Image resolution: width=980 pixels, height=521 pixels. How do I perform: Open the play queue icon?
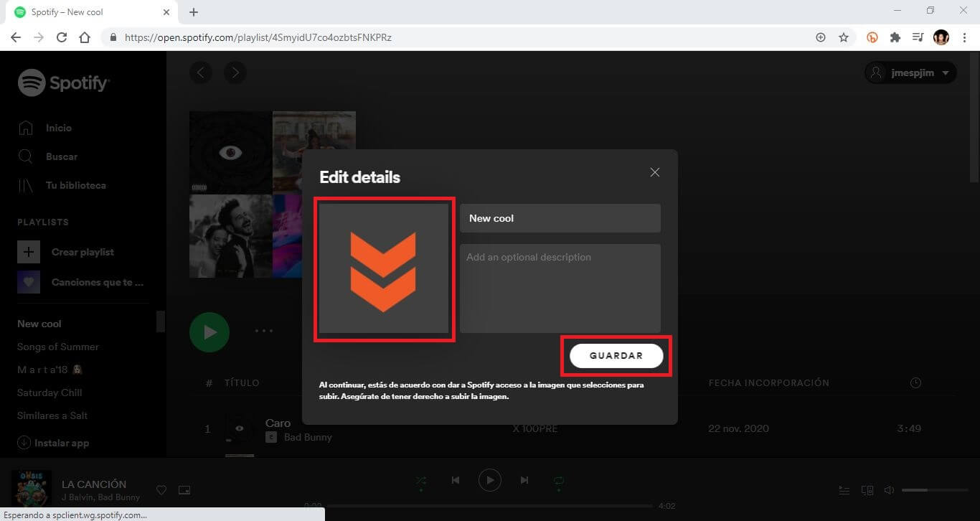(x=844, y=490)
